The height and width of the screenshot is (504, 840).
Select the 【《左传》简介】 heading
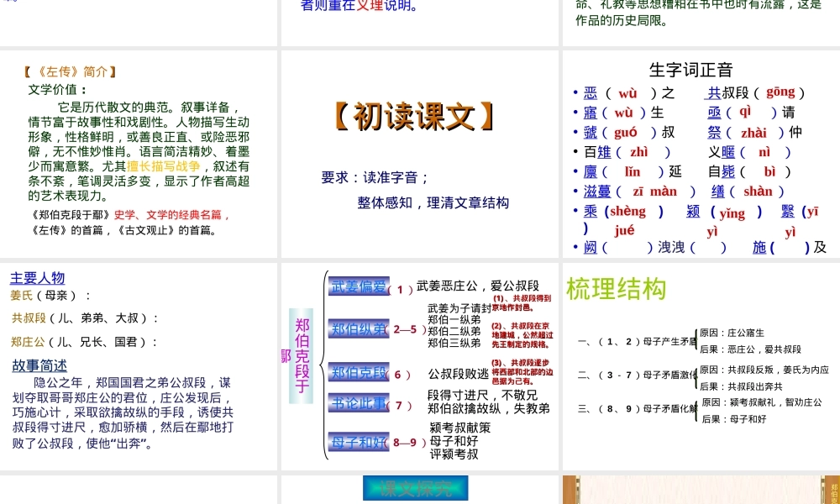coord(70,71)
